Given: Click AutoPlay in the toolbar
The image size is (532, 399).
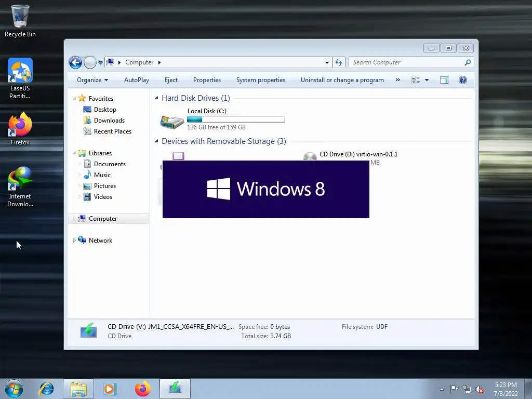Looking at the screenshot, I should 137,80.
